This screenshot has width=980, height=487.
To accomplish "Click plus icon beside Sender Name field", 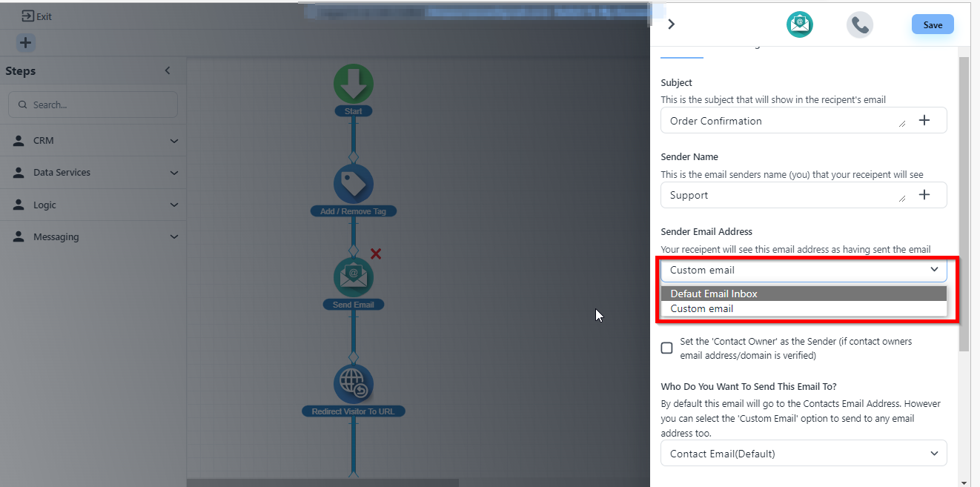I will [x=924, y=195].
